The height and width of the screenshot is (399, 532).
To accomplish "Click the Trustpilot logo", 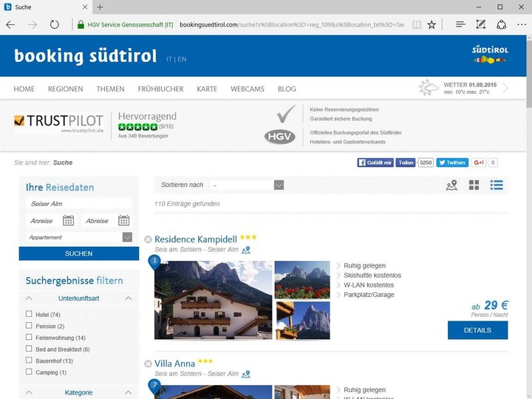I will tap(58, 124).
